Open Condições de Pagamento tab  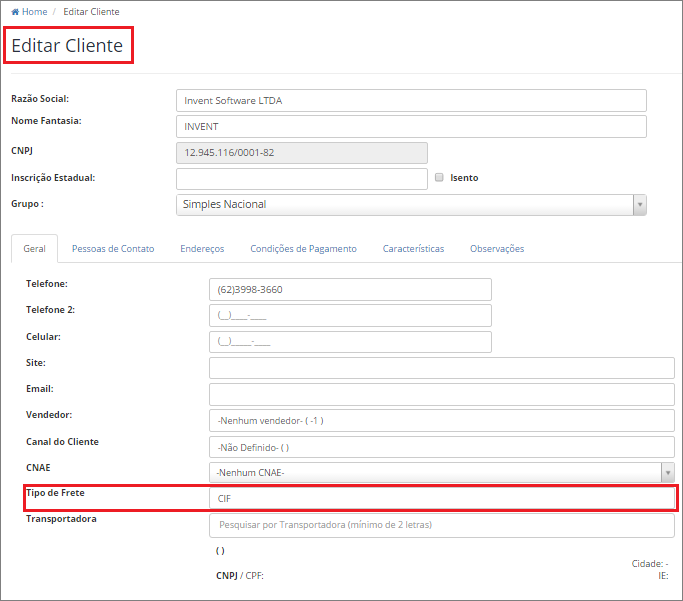[303, 249]
